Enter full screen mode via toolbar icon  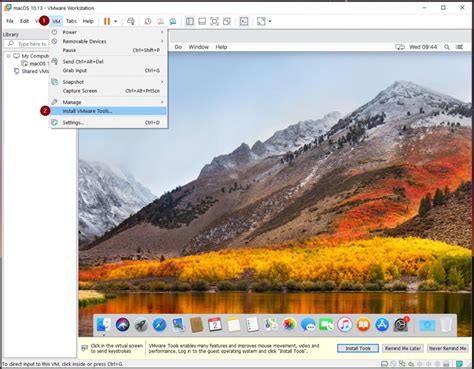(x=214, y=21)
